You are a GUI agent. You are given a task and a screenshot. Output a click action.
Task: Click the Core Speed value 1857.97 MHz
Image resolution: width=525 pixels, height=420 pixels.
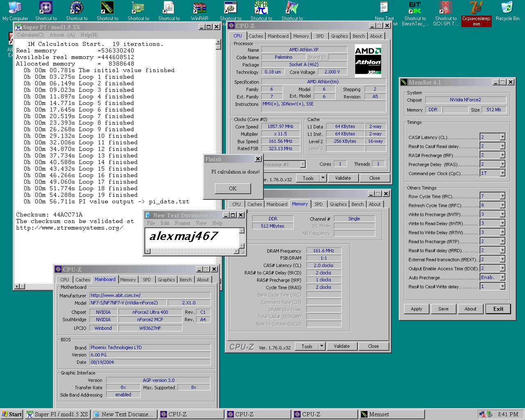281,126
